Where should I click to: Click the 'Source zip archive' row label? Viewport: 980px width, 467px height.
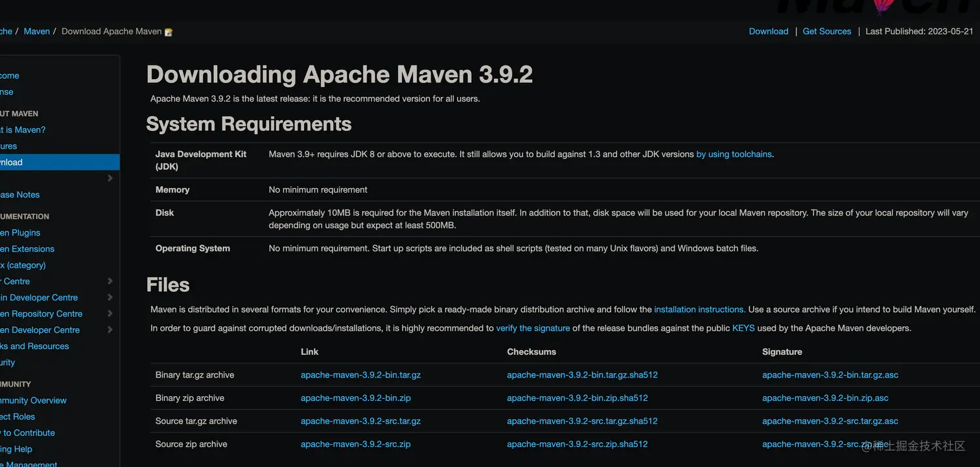coord(191,444)
